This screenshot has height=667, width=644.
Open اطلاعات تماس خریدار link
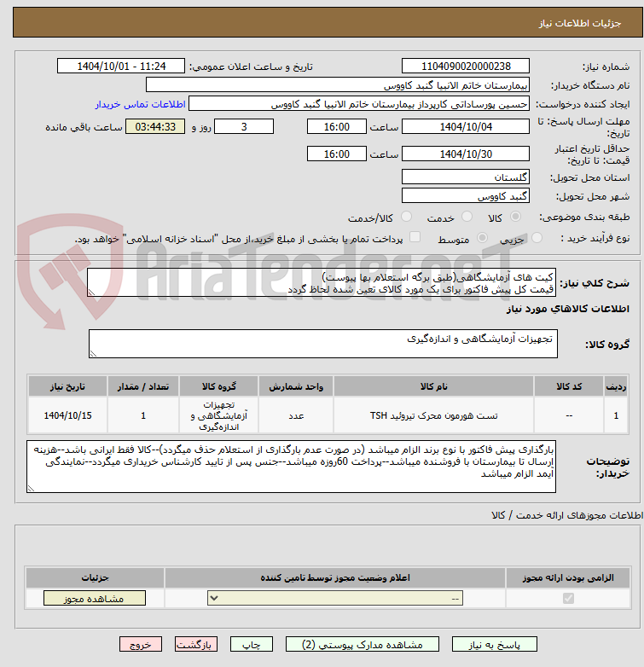click(141, 105)
